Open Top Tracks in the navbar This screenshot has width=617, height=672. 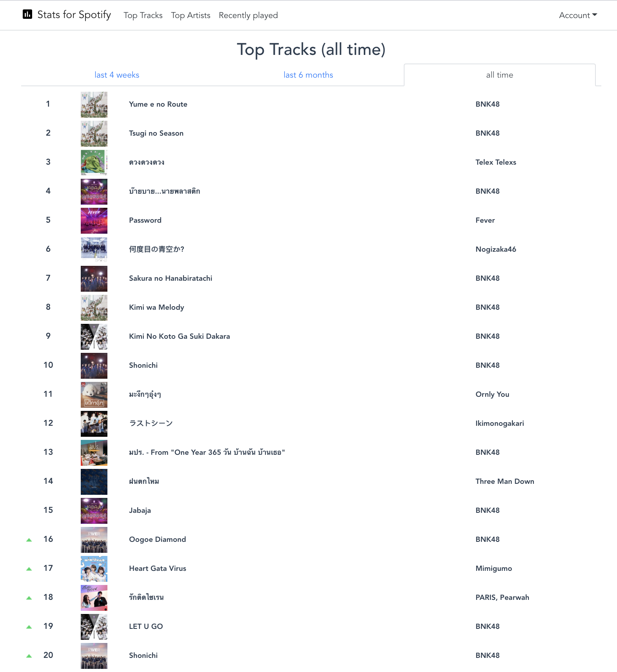[143, 15]
